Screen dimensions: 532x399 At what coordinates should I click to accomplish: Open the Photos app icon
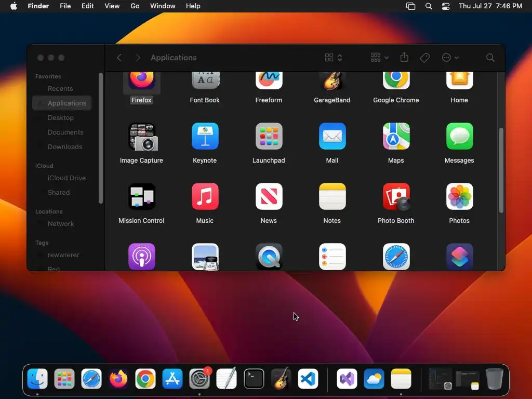tap(459, 196)
